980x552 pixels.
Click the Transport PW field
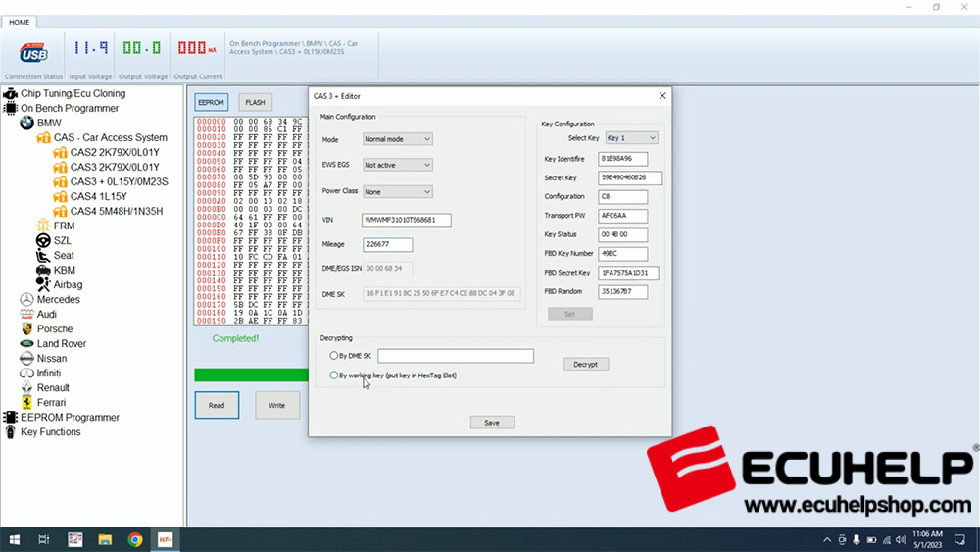click(x=622, y=216)
